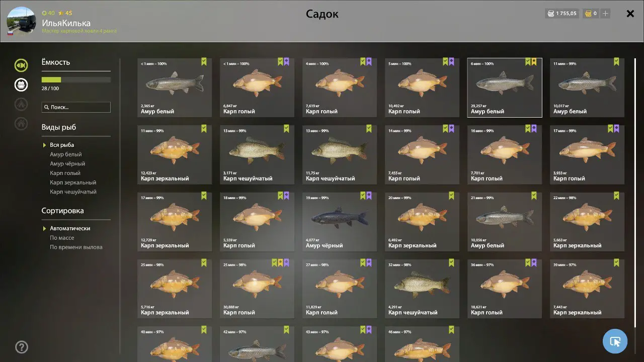Select the Амур чёрный 4,077 kg card
Screen dimensions: 644x362
pyautogui.click(x=340, y=222)
